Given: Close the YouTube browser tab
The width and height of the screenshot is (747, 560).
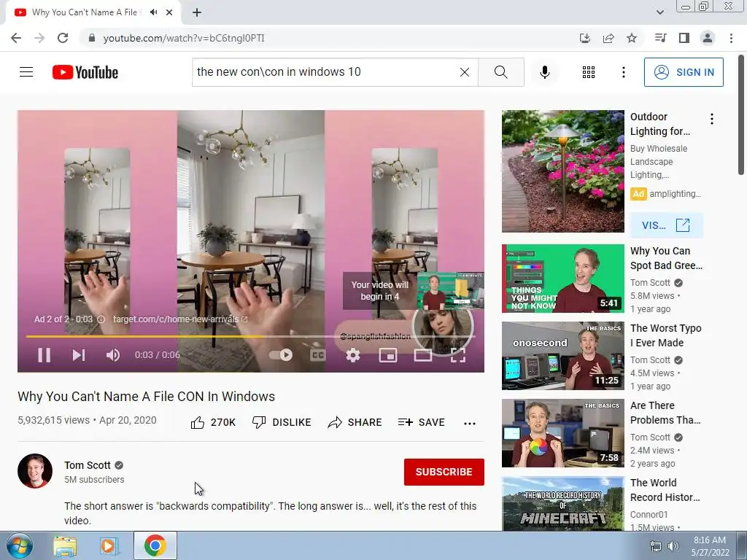Looking at the screenshot, I should (x=169, y=12).
